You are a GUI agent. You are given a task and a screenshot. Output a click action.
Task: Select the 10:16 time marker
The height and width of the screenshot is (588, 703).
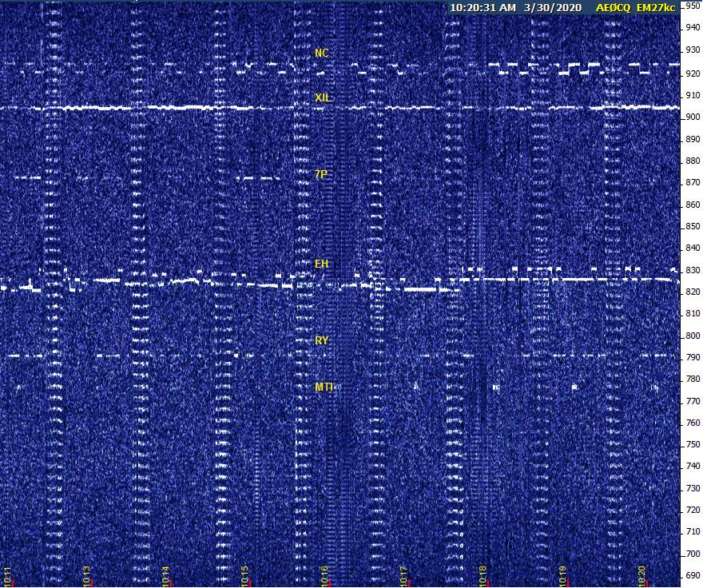tap(324, 575)
